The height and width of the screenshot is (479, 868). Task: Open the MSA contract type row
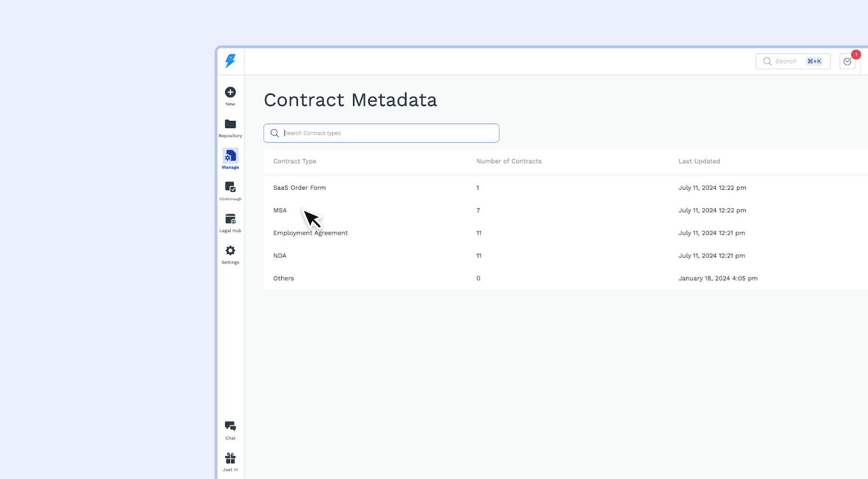280,210
